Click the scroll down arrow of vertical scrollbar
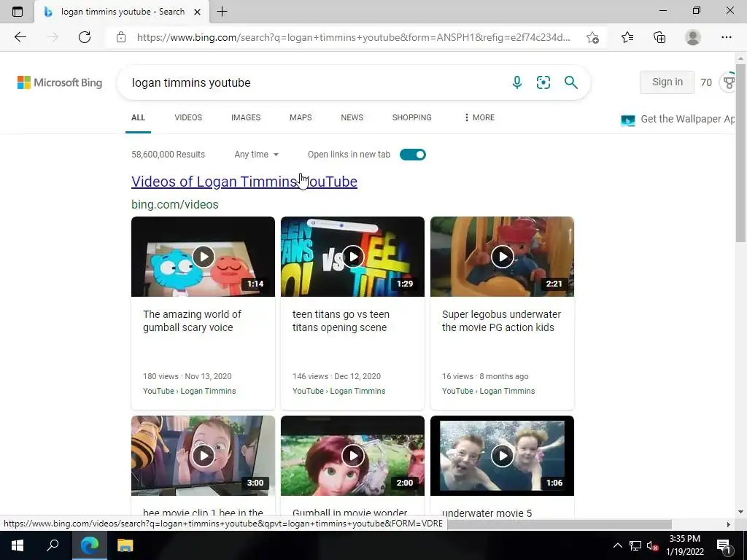Image resolution: width=747 pixels, height=560 pixels. click(x=740, y=512)
